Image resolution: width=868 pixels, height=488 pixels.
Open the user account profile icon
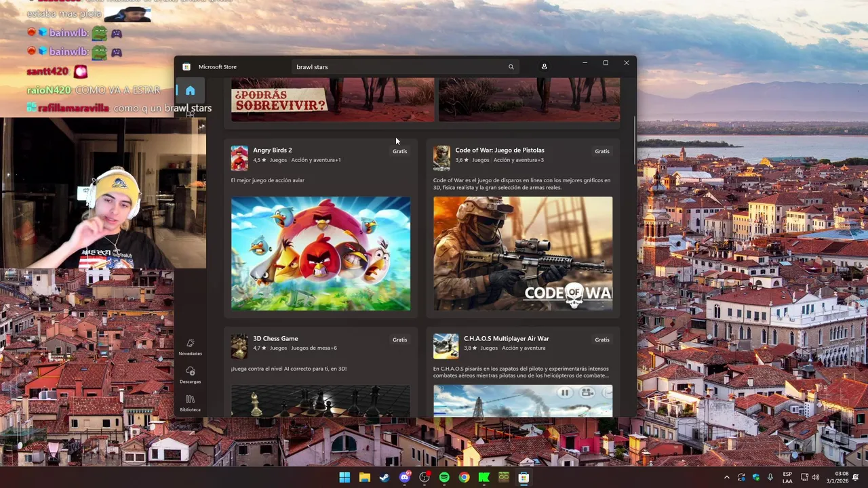click(x=544, y=66)
